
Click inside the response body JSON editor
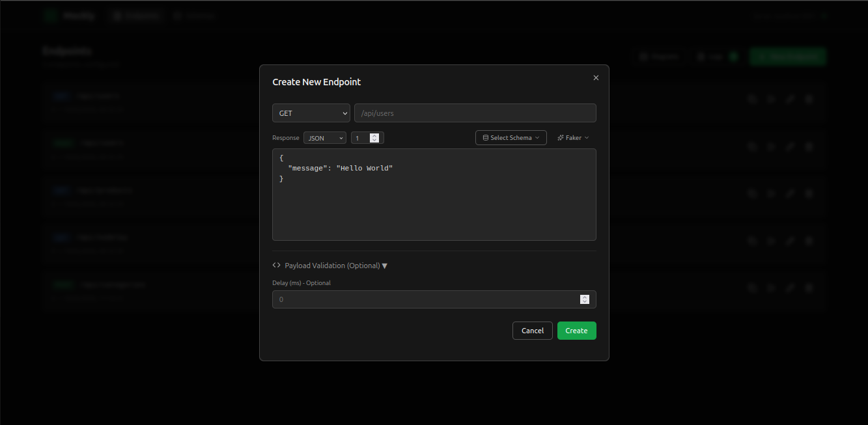[434, 202]
